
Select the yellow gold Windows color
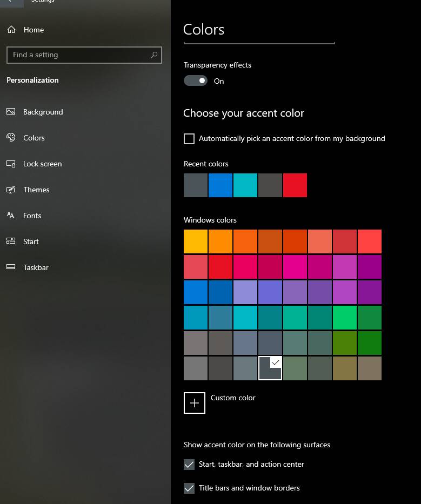click(196, 241)
